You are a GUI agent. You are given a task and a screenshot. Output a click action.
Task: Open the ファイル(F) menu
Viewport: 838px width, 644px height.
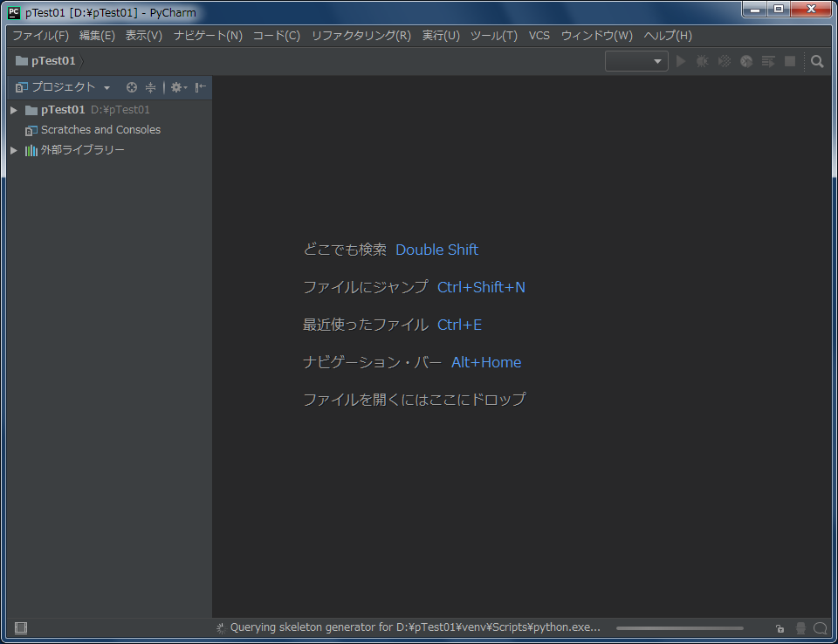coord(41,36)
